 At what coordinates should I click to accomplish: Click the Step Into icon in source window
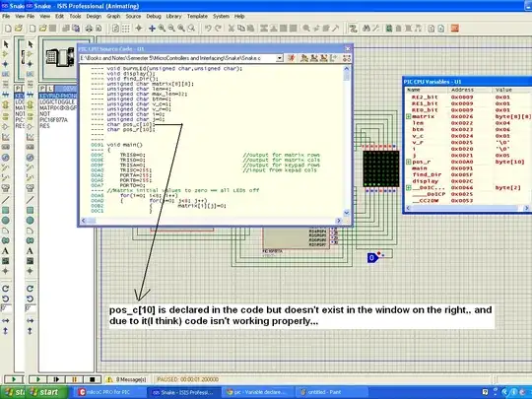(314, 58)
